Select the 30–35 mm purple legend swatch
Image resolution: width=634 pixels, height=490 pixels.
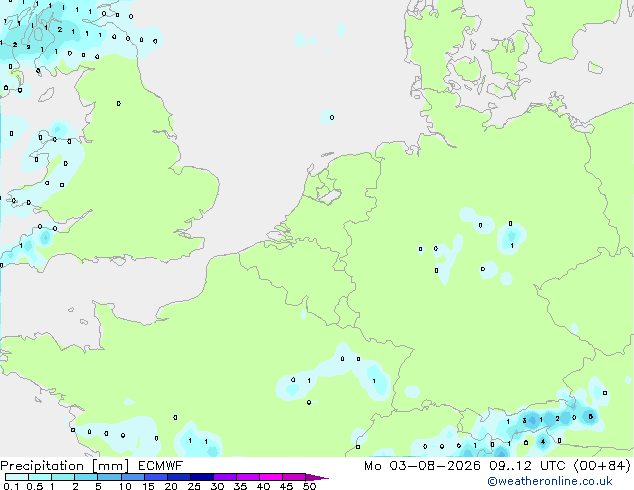224,477
